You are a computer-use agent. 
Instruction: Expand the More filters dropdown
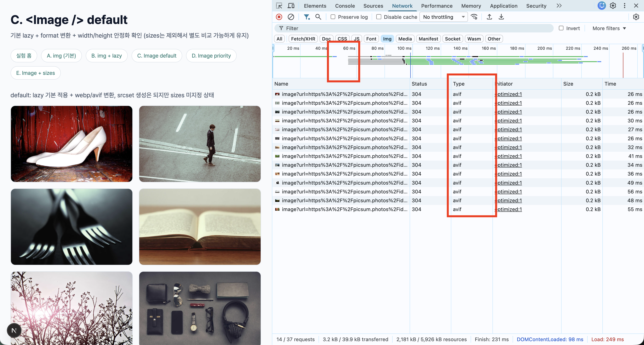(609, 28)
